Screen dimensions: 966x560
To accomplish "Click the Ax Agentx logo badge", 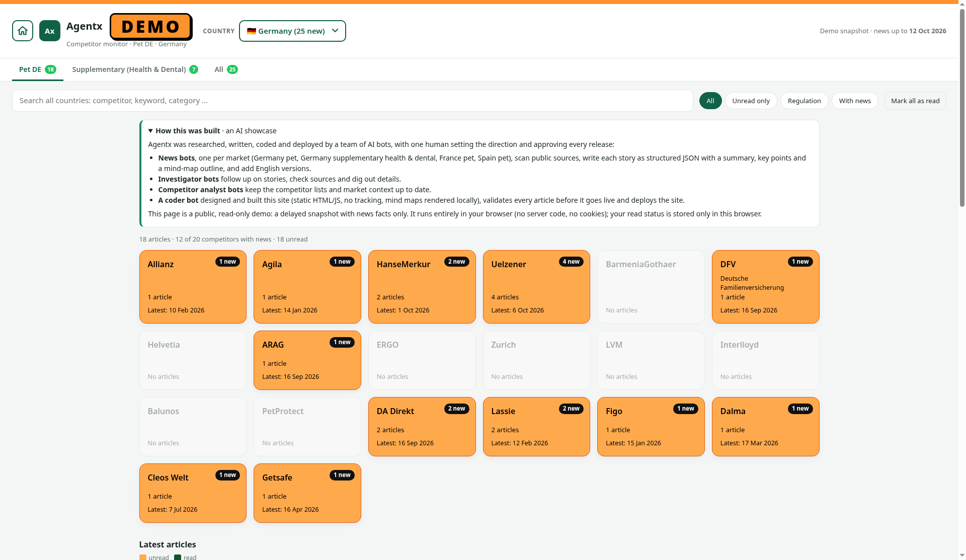I will pos(50,31).
